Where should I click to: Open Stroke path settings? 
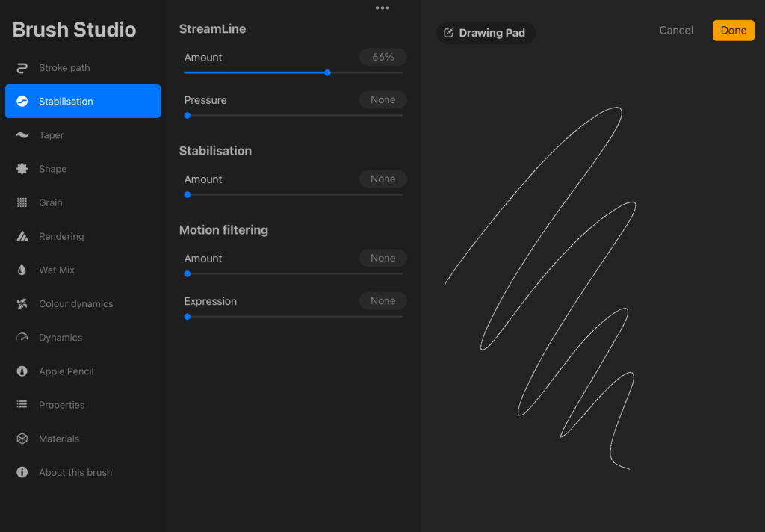[x=83, y=68]
